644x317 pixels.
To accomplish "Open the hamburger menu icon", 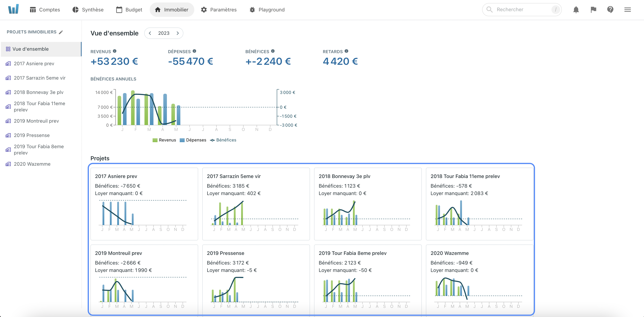I will coord(627,10).
